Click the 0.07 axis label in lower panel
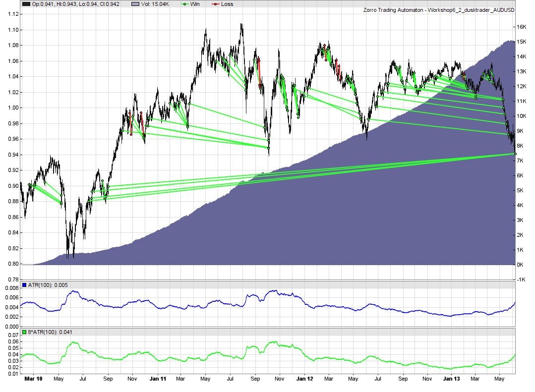 [x=13, y=336]
